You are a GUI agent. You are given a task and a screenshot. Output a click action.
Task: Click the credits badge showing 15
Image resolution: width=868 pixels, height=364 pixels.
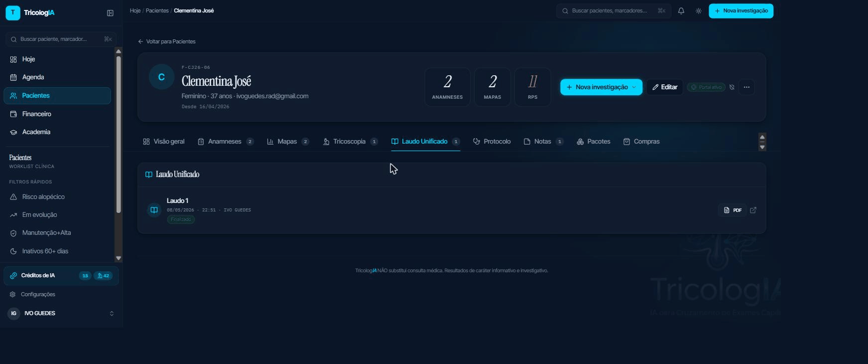pos(85,276)
